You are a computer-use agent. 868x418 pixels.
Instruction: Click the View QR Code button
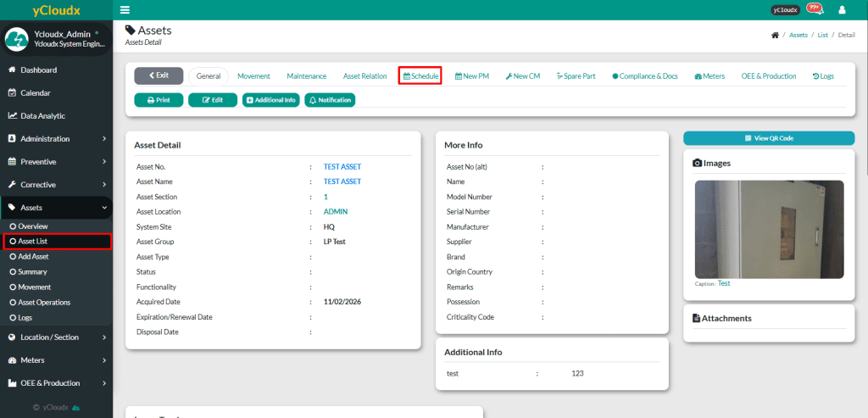769,138
